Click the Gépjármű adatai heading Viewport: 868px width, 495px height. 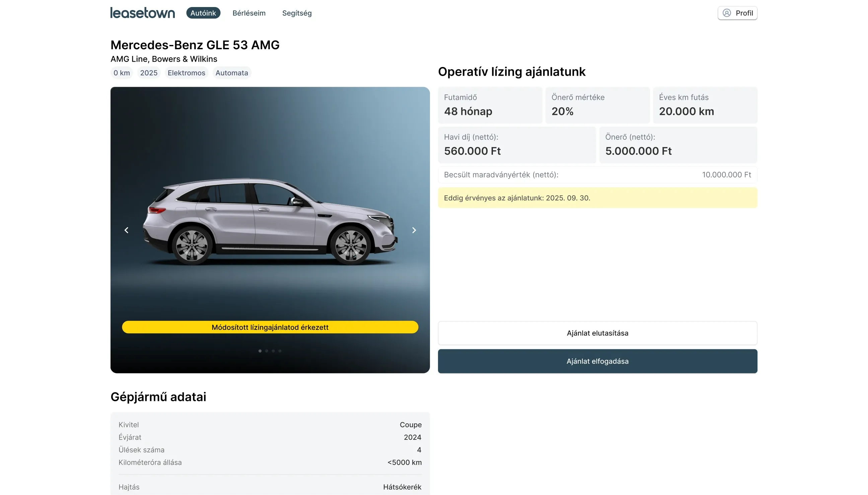(158, 397)
